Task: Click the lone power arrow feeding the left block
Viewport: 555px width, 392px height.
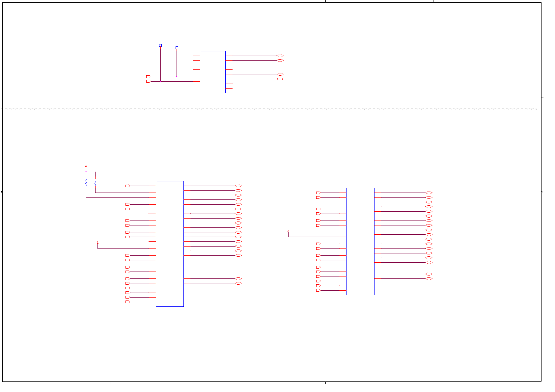Action: coord(97,243)
